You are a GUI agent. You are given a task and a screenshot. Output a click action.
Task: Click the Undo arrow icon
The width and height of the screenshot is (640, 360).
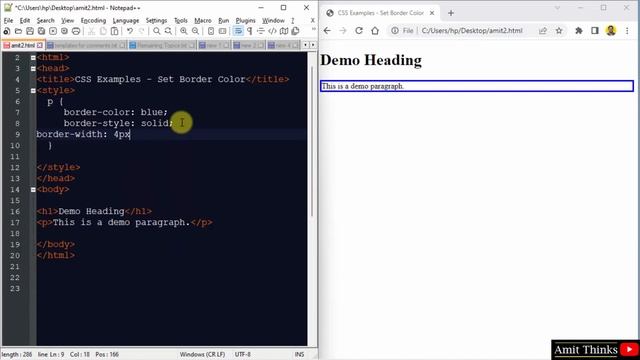(130, 31)
